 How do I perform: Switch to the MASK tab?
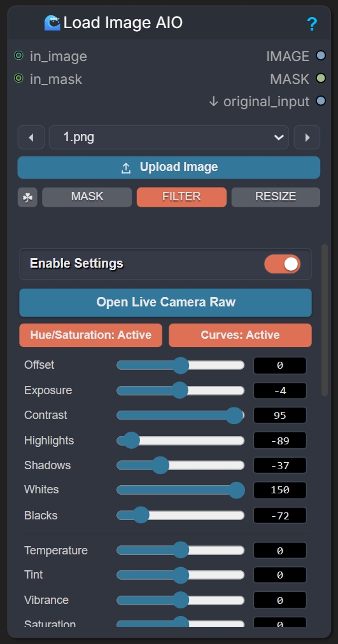coord(87,197)
